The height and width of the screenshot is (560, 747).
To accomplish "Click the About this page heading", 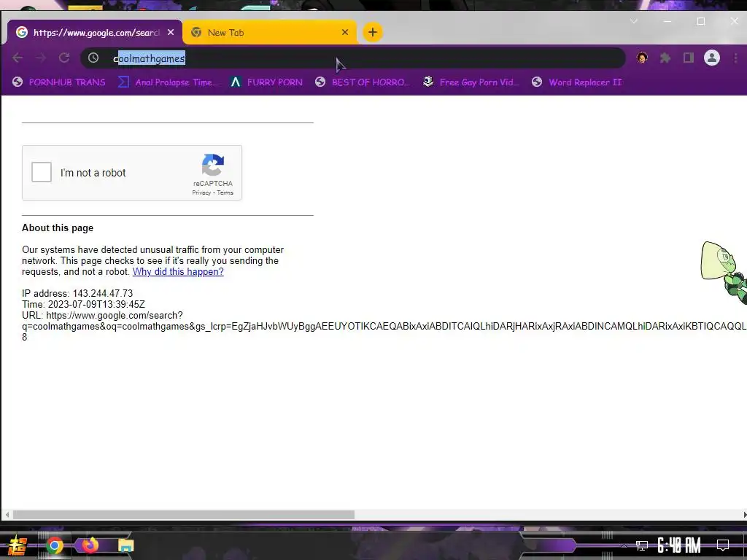I will pos(58,228).
